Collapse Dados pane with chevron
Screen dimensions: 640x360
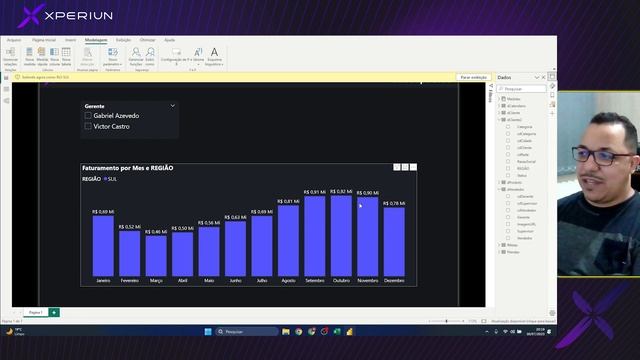pos(537,78)
